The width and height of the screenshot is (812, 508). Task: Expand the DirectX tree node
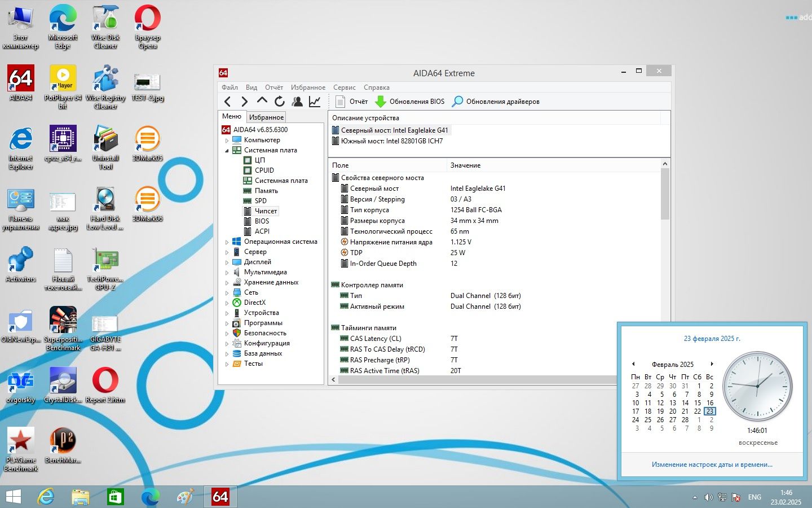(x=227, y=303)
